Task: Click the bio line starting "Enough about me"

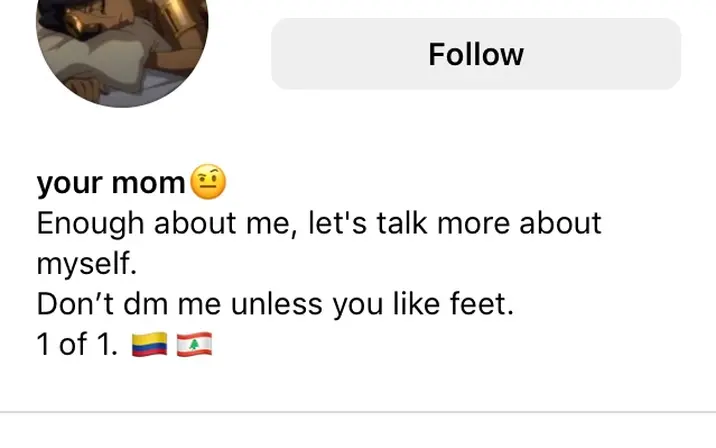Action: (319, 224)
